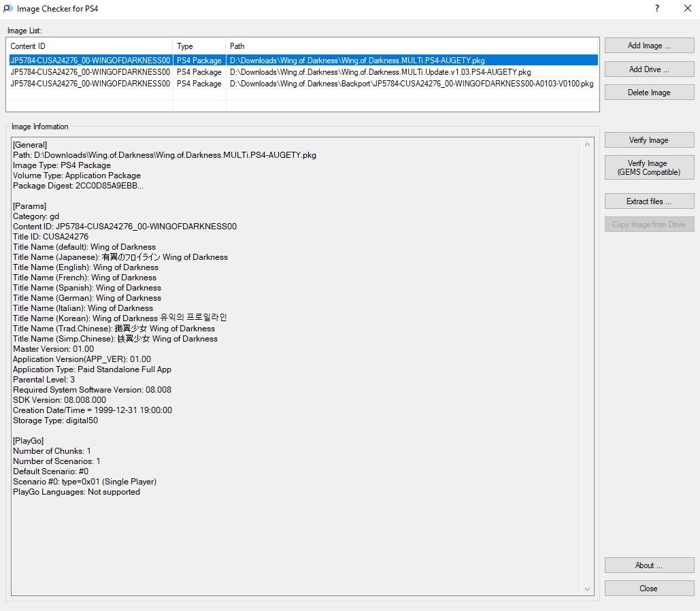Click the scroll down arrow in Image Information
The height and width of the screenshot is (611, 700).
pos(587,589)
